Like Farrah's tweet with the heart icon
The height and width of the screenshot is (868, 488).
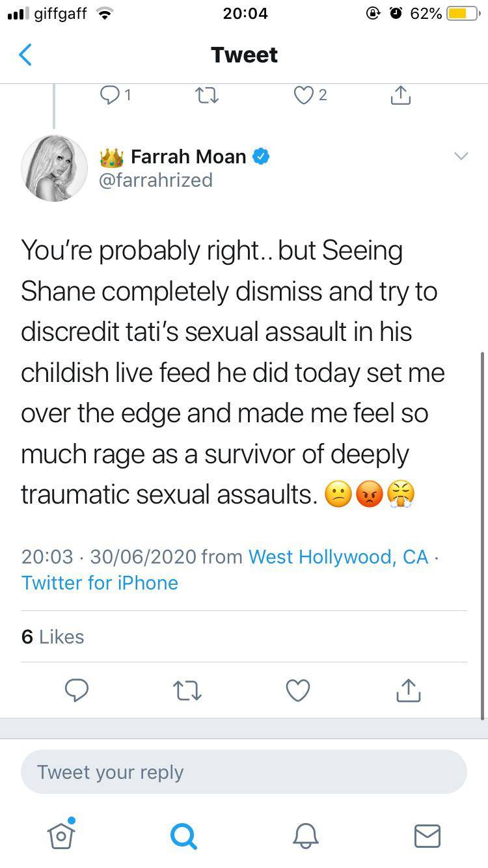pyautogui.click(x=297, y=690)
